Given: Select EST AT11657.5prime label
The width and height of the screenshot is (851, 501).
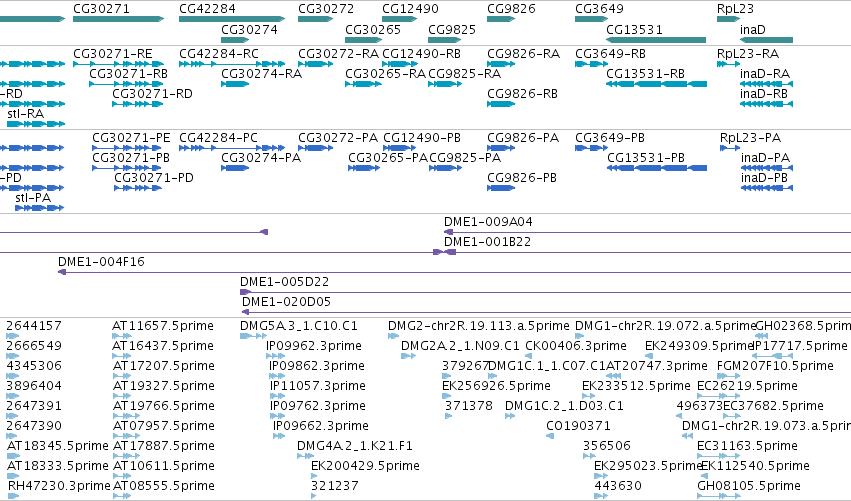Looking at the screenshot, I should (163, 326).
